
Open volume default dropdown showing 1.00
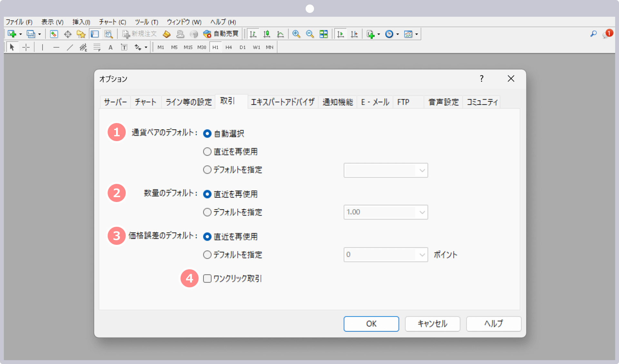coord(386,212)
